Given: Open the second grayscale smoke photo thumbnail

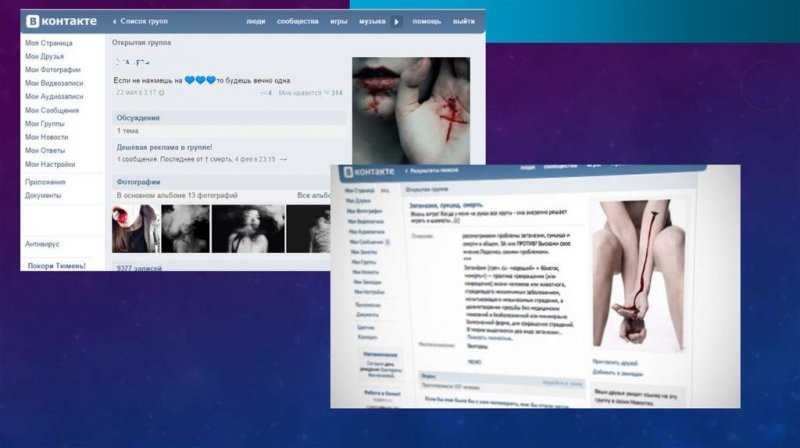Looking at the screenshot, I should 185,229.
